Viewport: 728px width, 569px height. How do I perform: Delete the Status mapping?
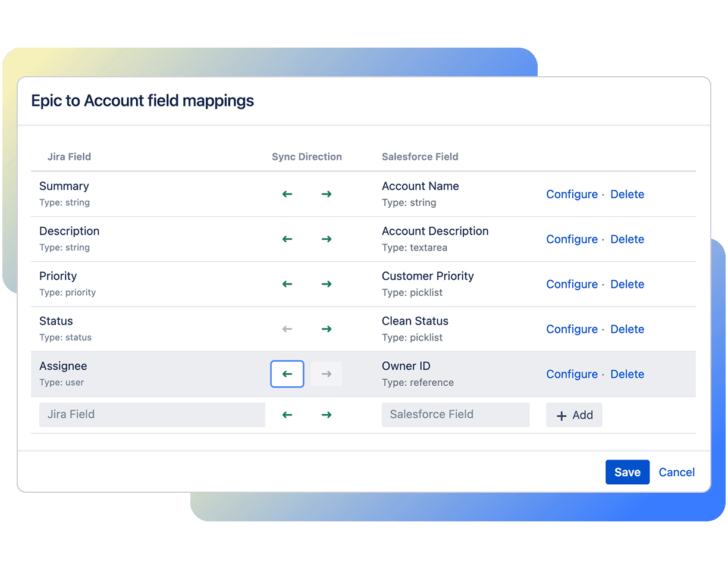[x=627, y=329]
